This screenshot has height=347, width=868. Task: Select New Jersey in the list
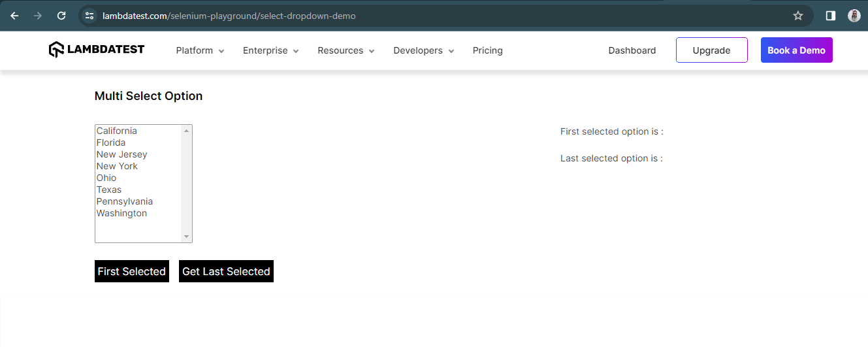(x=138, y=154)
